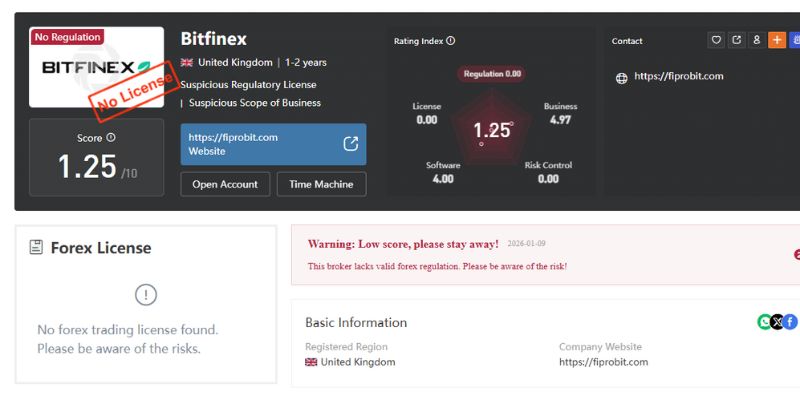800x400 pixels.
Task: Click the orange plus icon
Action: pyautogui.click(x=776, y=41)
